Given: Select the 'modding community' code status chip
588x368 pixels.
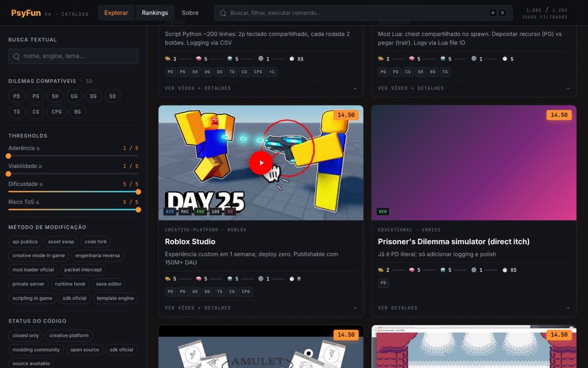Looking at the screenshot, I should (36, 350).
